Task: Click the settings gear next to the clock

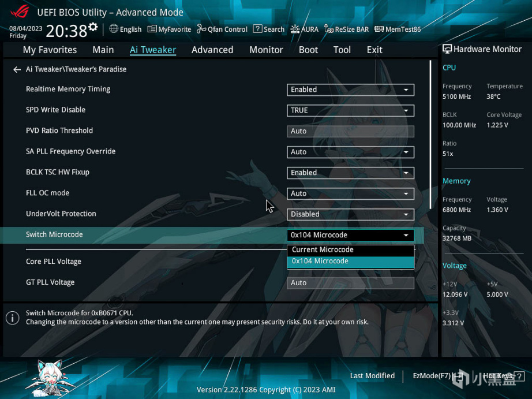Action: point(93,27)
